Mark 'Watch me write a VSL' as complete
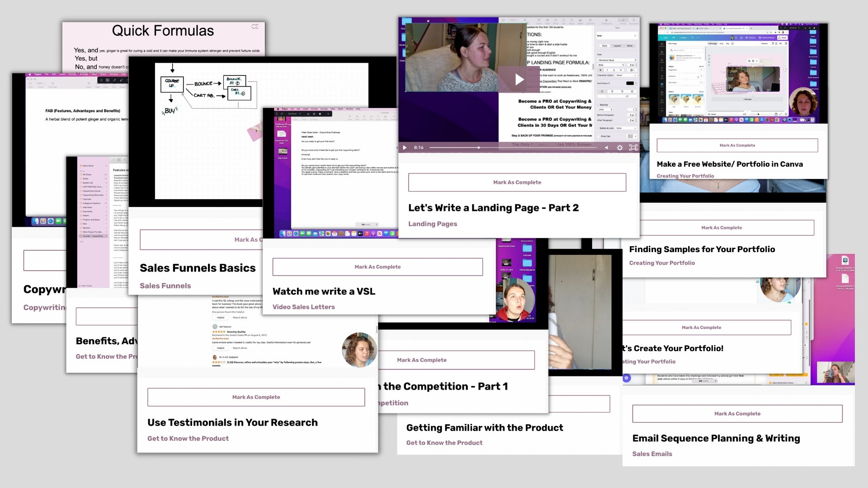 [x=377, y=267]
